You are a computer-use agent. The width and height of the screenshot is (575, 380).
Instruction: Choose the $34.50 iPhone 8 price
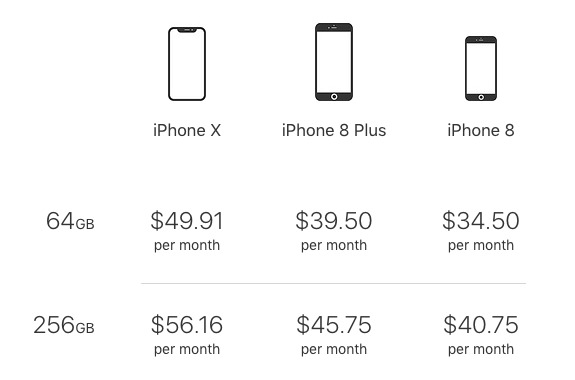coord(481,221)
